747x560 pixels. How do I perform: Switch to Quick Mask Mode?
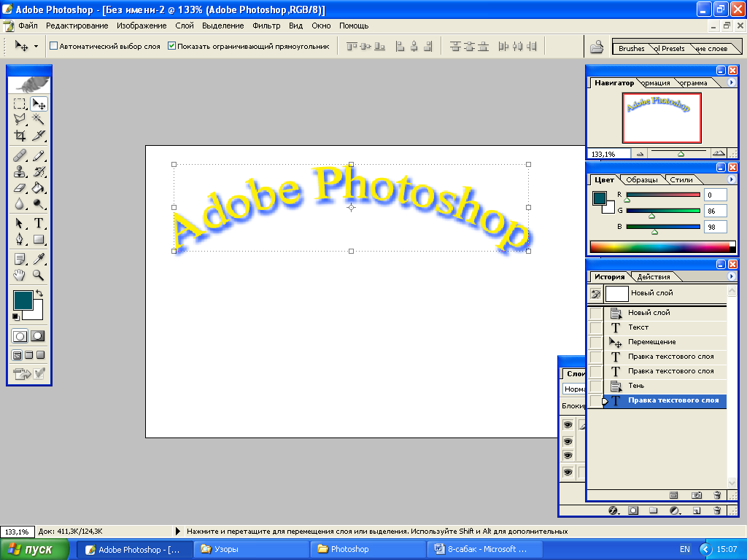click(38, 336)
